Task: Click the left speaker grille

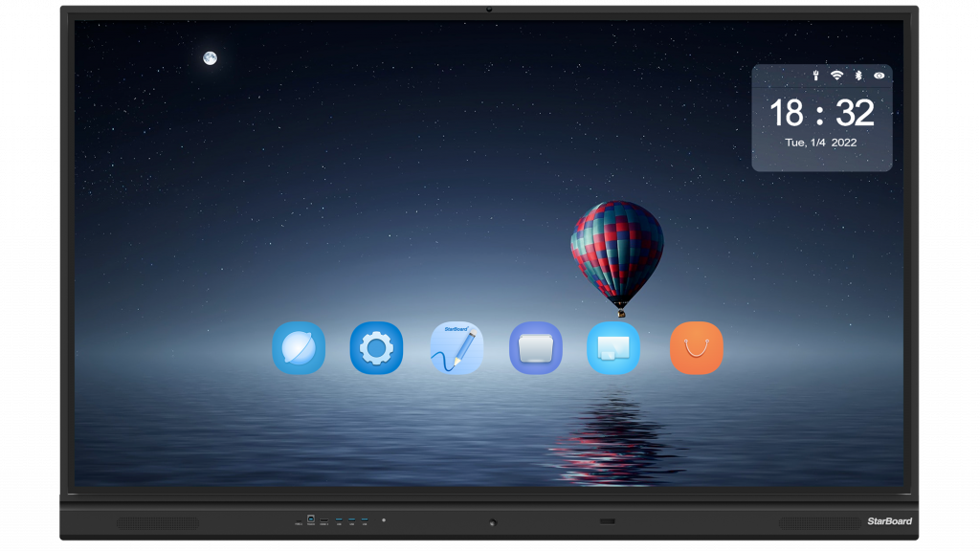Action: click(158, 523)
